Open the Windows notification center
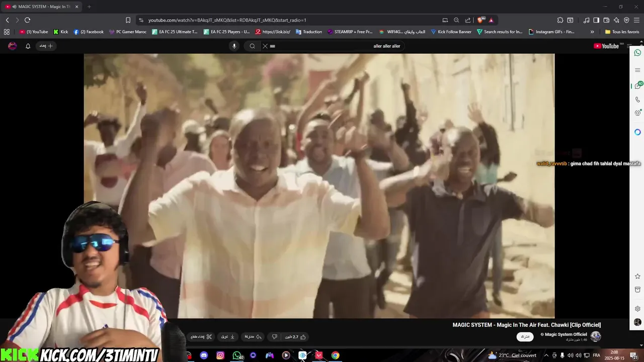The width and height of the screenshot is (644, 362). (x=634, y=355)
